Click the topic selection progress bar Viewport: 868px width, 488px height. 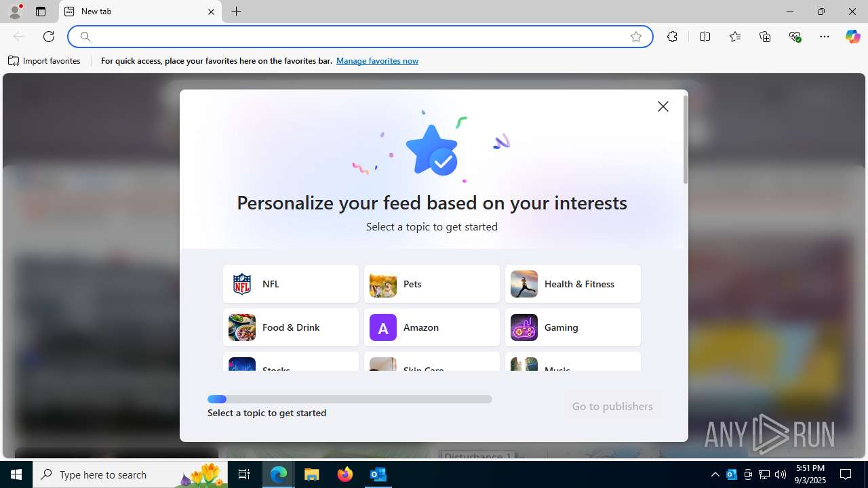tap(350, 399)
